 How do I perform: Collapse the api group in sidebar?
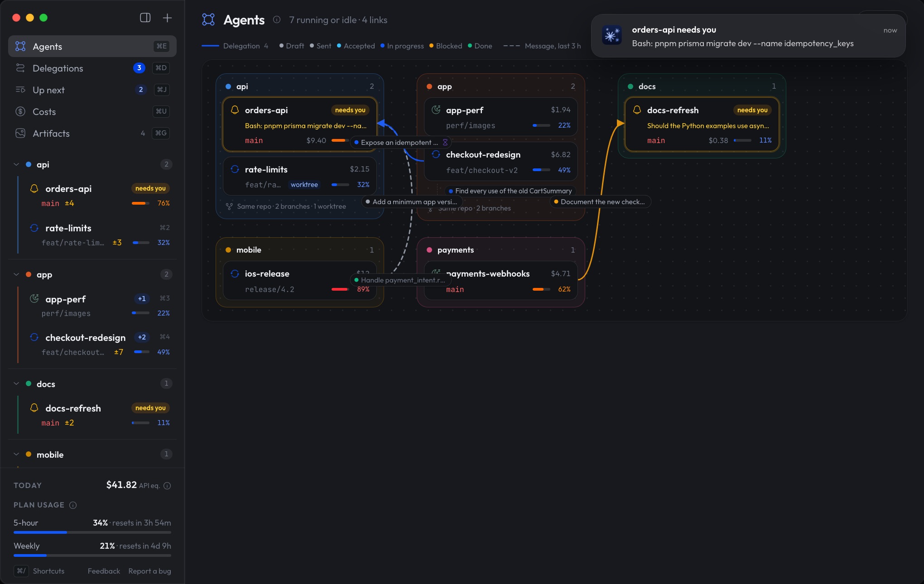pyautogui.click(x=16, y=164)
